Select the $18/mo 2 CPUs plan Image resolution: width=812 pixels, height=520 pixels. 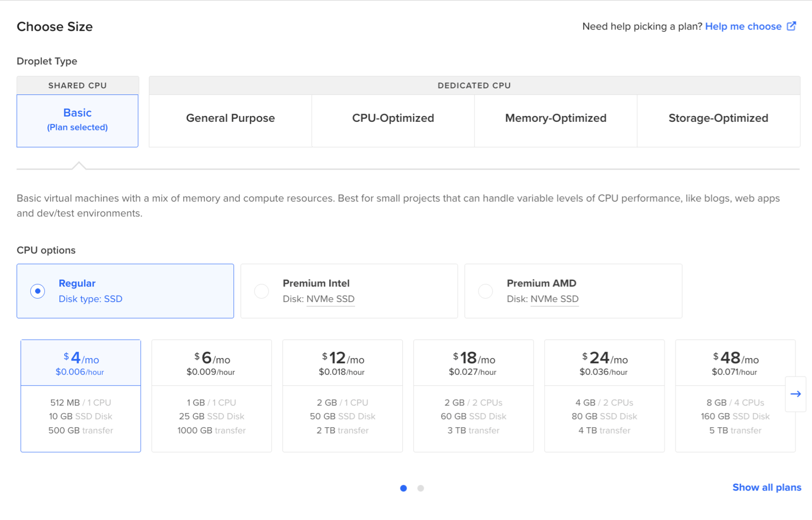[473, 395]
